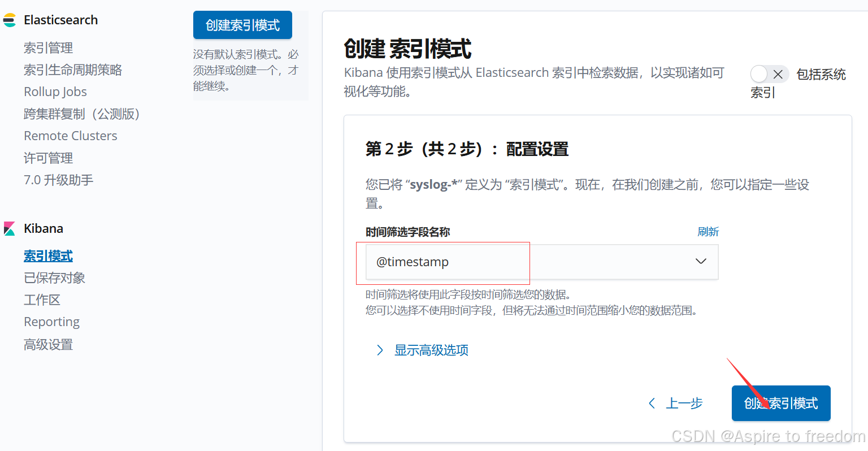Click the Kibana logo icon
Image resolution: width=868 pixels, height=451 pixels.
click(10, 229)
